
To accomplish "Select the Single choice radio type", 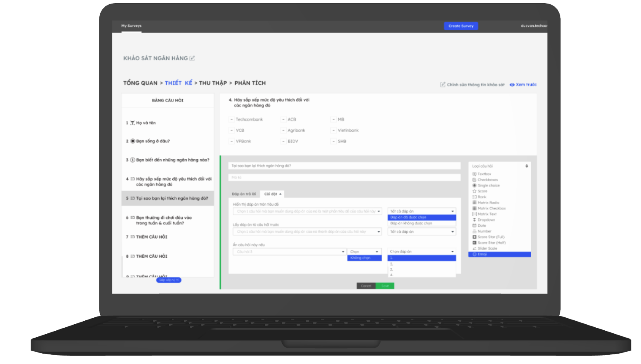I will click(x=488, y=185).
